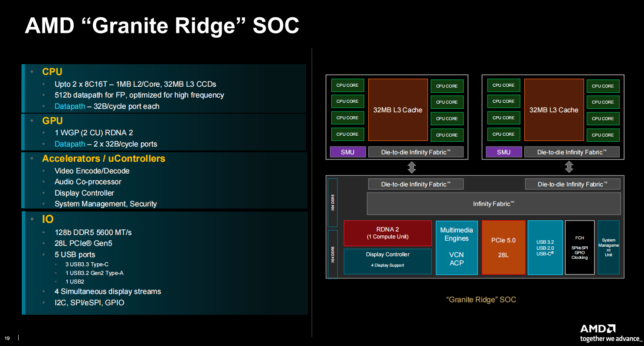The height and width of the screenshot is (346, 644).
Task: Click the orange PCIe 5.0 28L block
Action: click(x=503, y=248)
